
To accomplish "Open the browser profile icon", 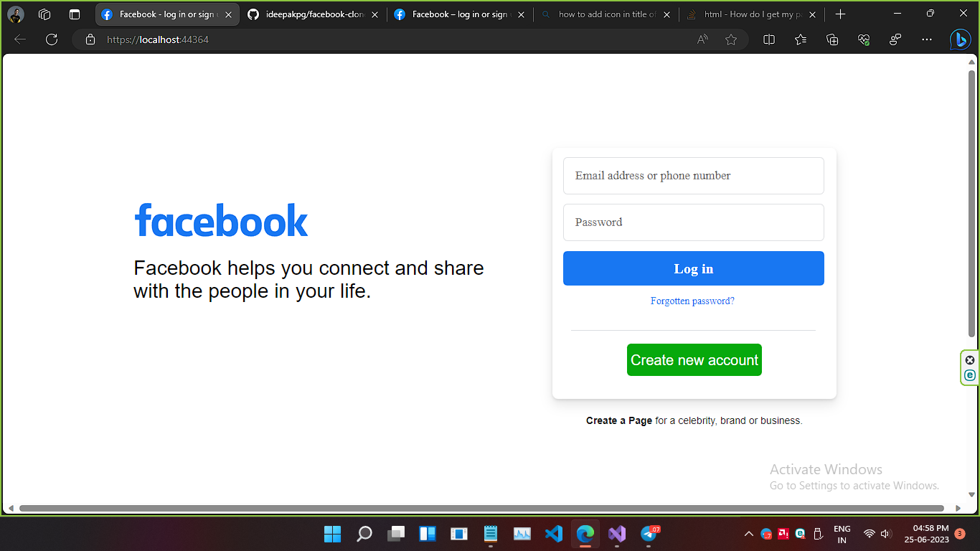I will tap(16, 14).
